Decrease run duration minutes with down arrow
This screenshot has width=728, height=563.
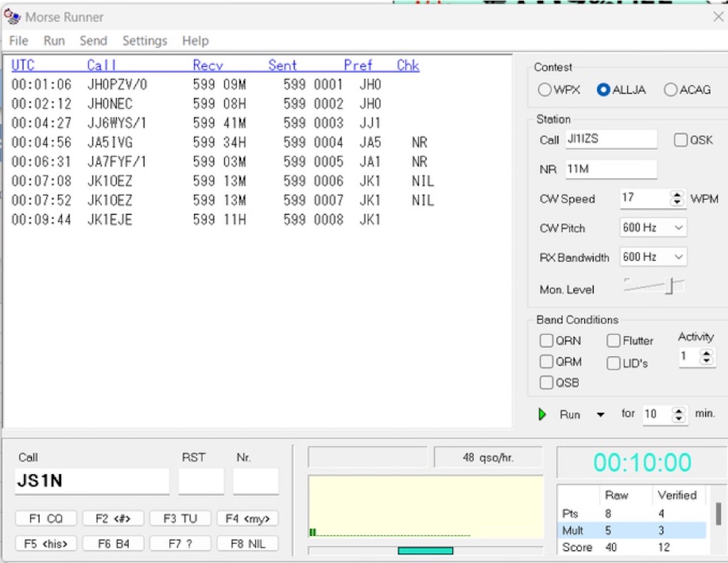pyautogui.click(x=678, y=418)
